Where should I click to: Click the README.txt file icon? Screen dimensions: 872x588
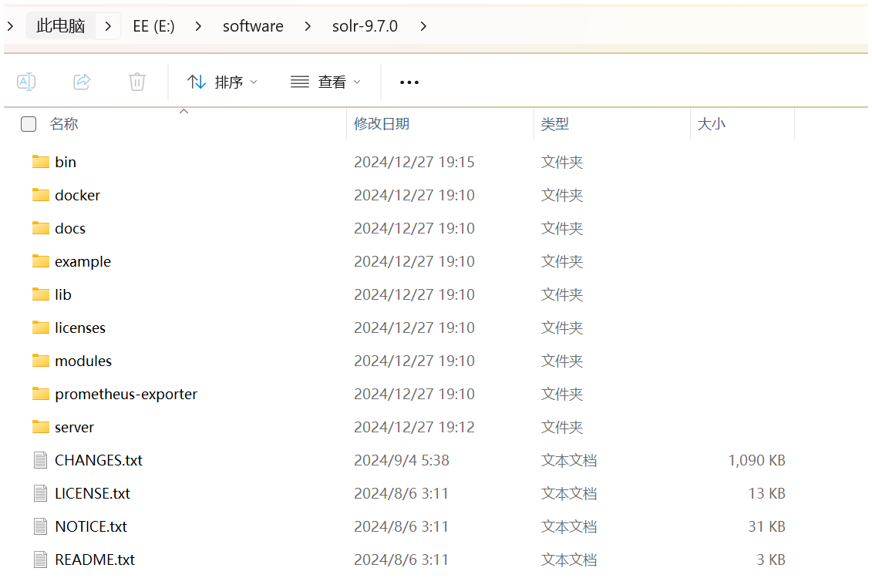pyautogui.click(x=41, y=559)
